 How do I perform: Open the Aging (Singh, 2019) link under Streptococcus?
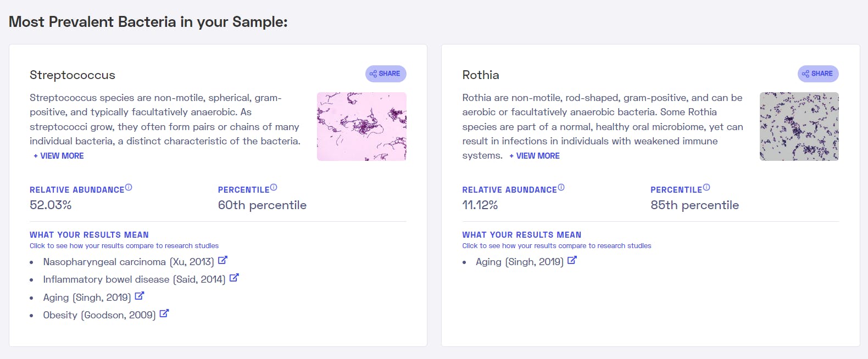86,297
